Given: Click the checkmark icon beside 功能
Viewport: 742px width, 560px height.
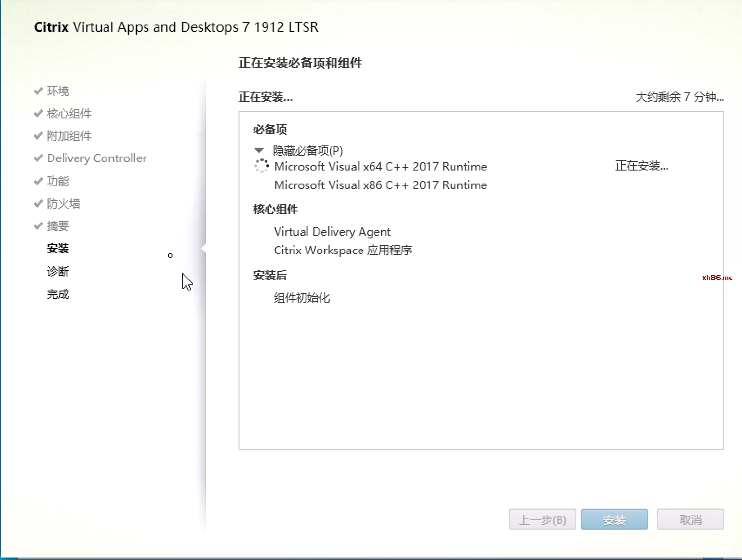Looking at the screenshot, I should pos(38,181).
